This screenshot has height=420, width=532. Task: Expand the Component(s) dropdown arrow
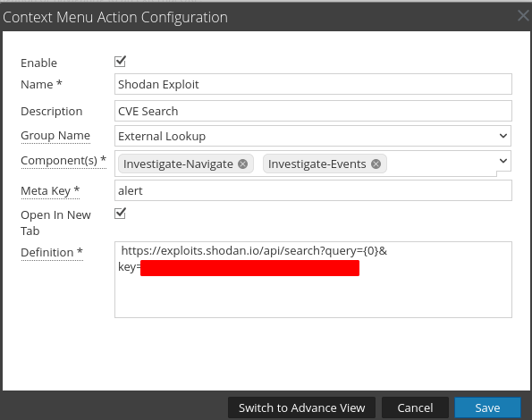click(x=503, y=161)
